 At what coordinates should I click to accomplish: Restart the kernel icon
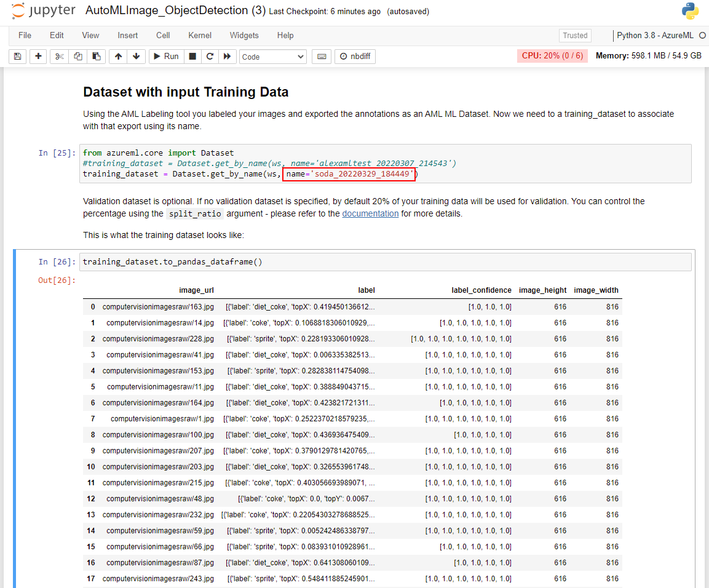coord(210,57)
